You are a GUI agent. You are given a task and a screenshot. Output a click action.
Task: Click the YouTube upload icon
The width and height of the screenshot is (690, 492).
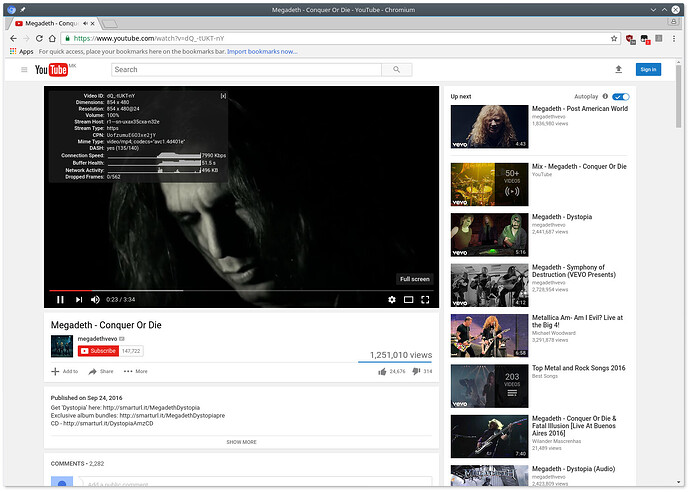618,69
